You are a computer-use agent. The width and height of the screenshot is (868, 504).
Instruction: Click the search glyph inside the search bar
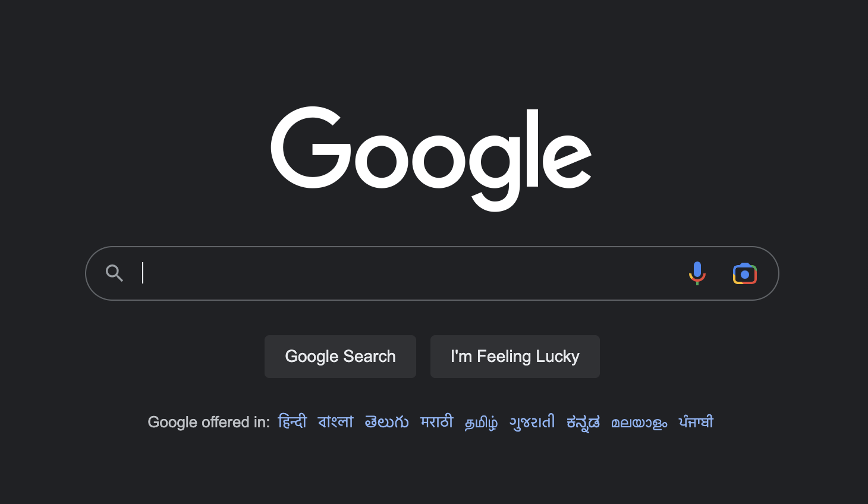(x=114, y=273)
